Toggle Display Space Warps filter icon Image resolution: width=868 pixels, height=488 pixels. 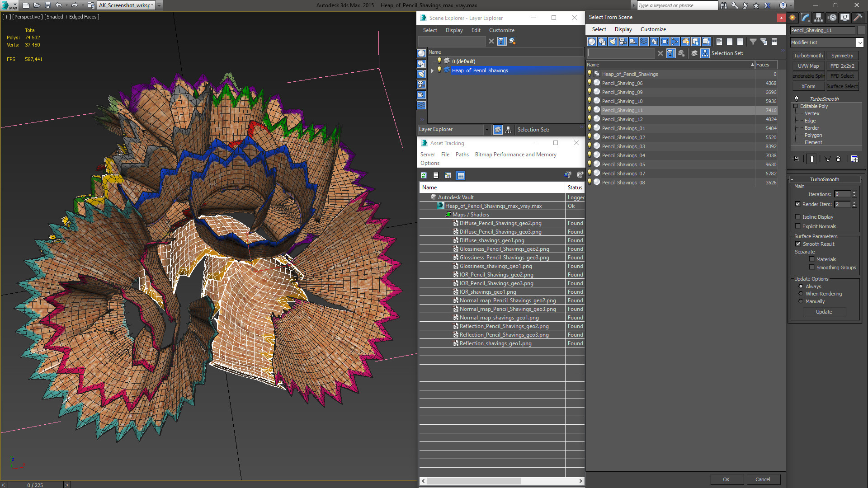point(644,42)
